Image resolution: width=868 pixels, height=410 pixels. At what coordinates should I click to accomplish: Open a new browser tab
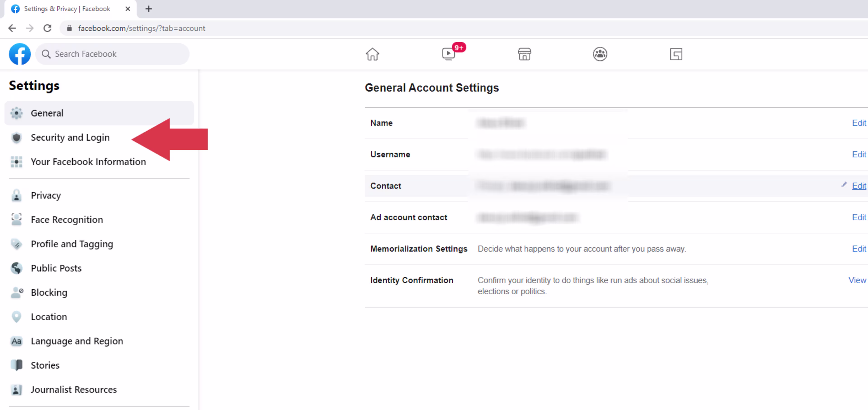coord(149,9)
